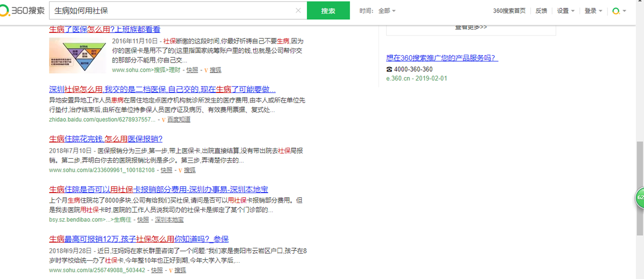Screen dimensions: 644x279
Task: Open the green circle products dropdown
Action: (619, 11)
